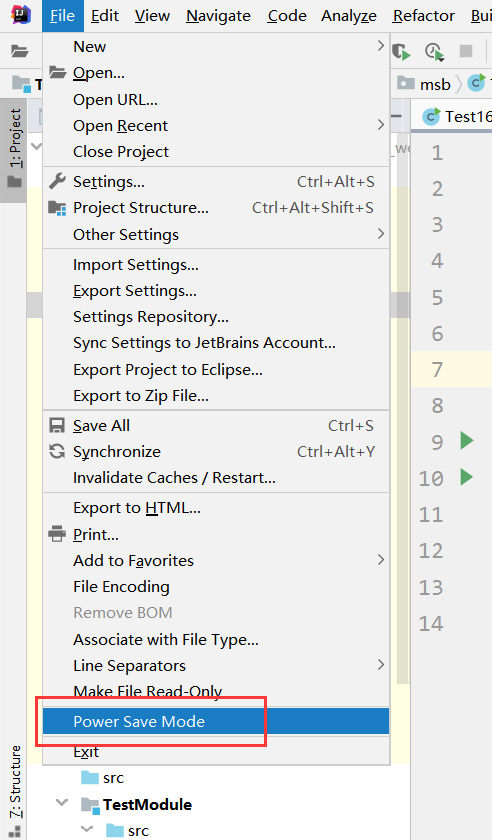Select Save All menu entry

coord(216,425)
